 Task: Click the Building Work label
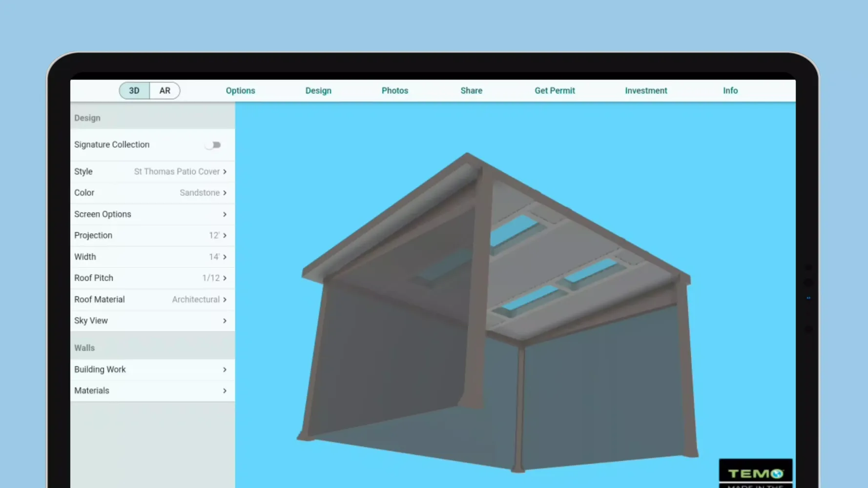pos(100,369)
